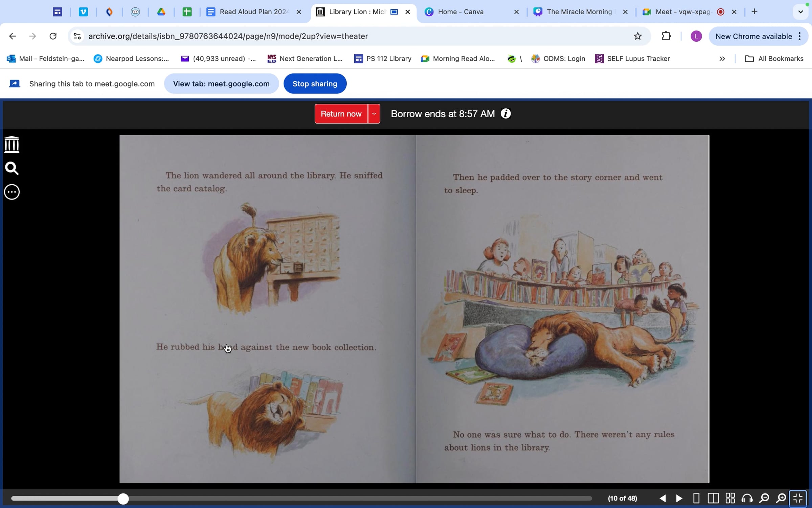The height and width of the screenshot is (508, 812).
Task: Zoom in on the book
Action: pyautogui.click(x=781, y=498)
